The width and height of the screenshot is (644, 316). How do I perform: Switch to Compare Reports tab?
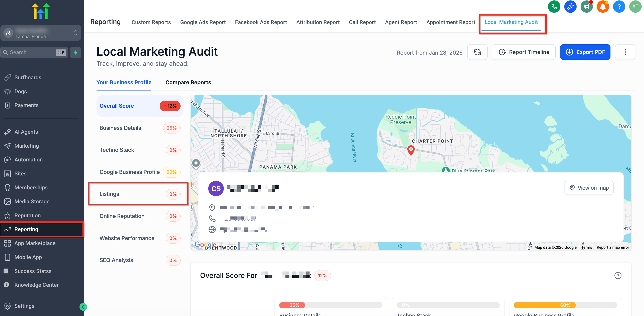(x=188, y=83)
